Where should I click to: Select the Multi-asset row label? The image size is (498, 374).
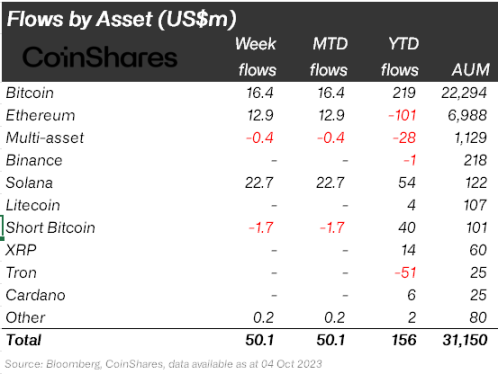coord(45,138)
